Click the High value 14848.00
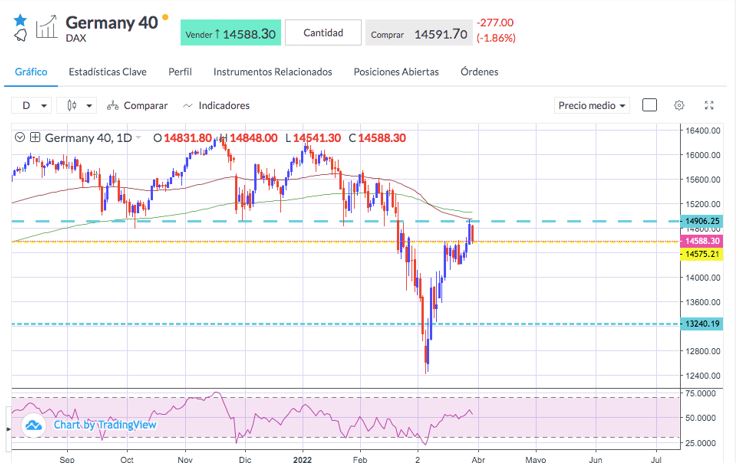The image size is (739, 468). (254, 138)
